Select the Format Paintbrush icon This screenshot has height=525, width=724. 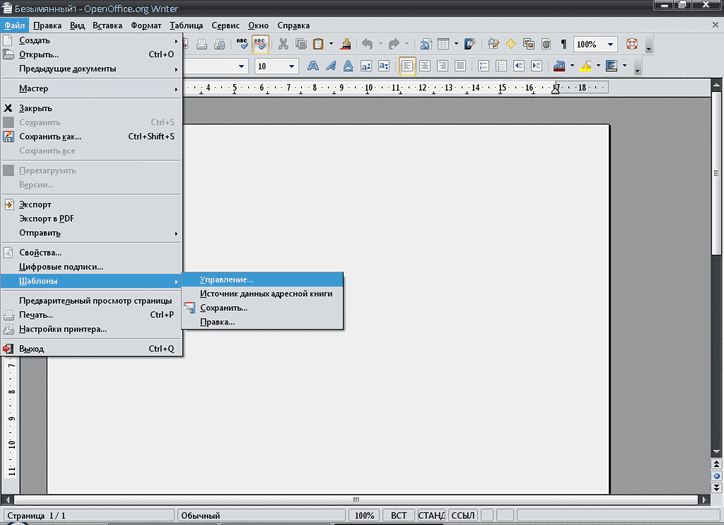click(345, 44)
